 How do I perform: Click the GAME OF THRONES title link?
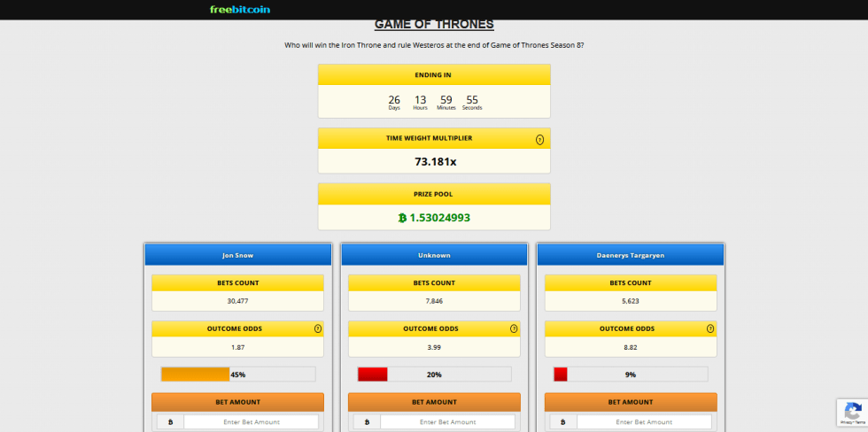(434, 25)
